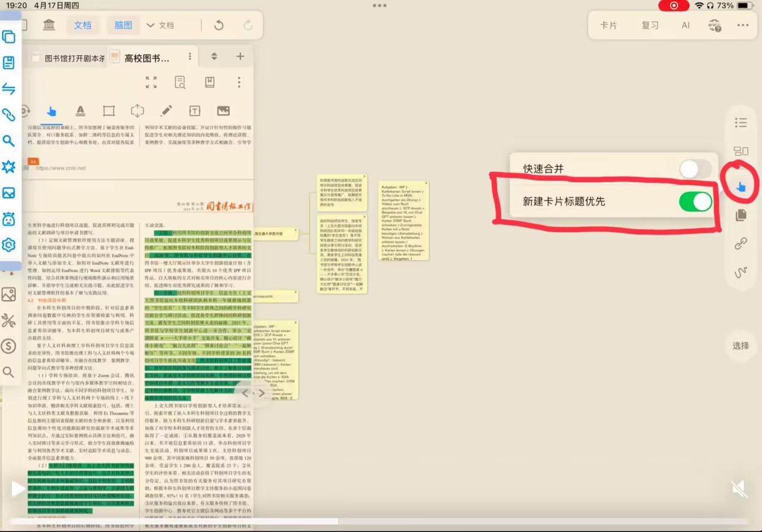Expand the document sort arrows by the tabs
The height and width of the screenshot is (532, 762).
pyautogui.click(x=214, y=57)
